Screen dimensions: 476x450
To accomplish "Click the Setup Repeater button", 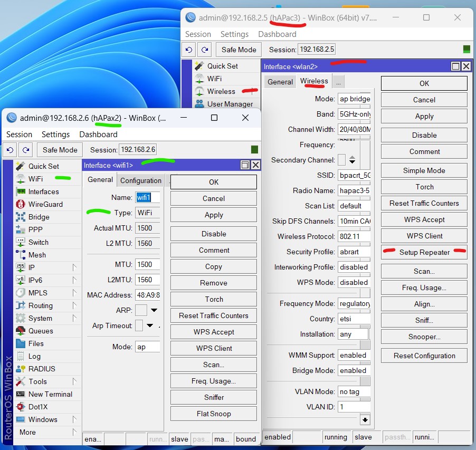I will [424, 252].
